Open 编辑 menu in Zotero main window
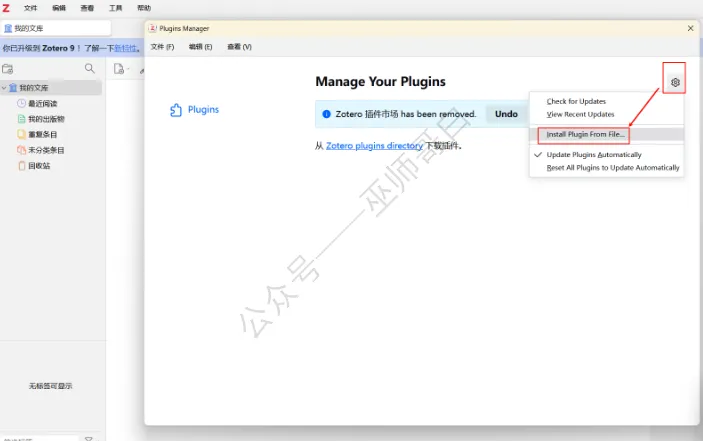703x441 pixels. [59, 8]
